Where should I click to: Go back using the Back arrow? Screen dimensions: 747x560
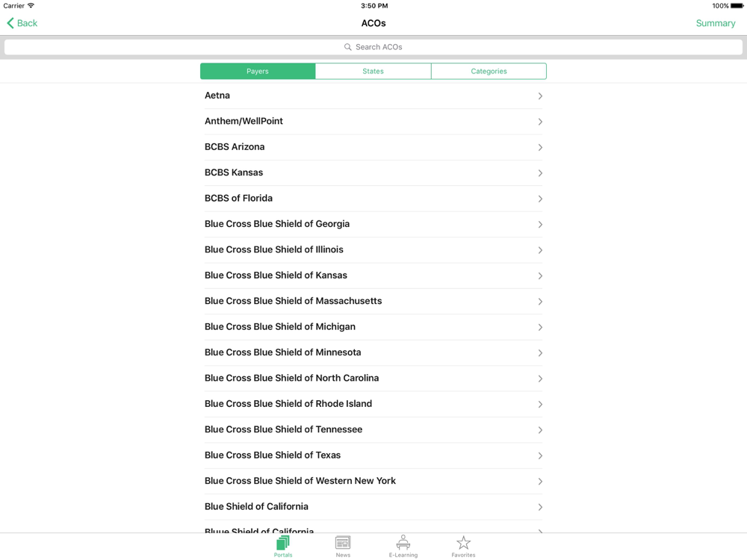22,23
